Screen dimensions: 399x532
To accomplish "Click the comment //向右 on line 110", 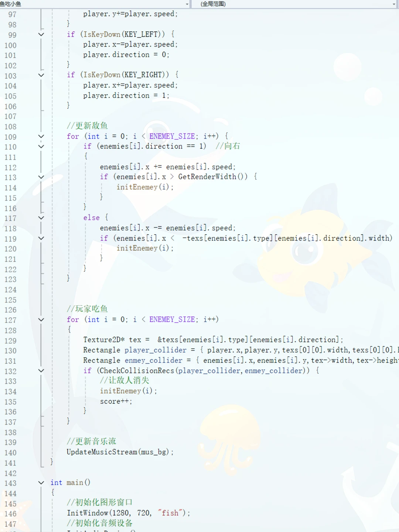I will (228, 146).
